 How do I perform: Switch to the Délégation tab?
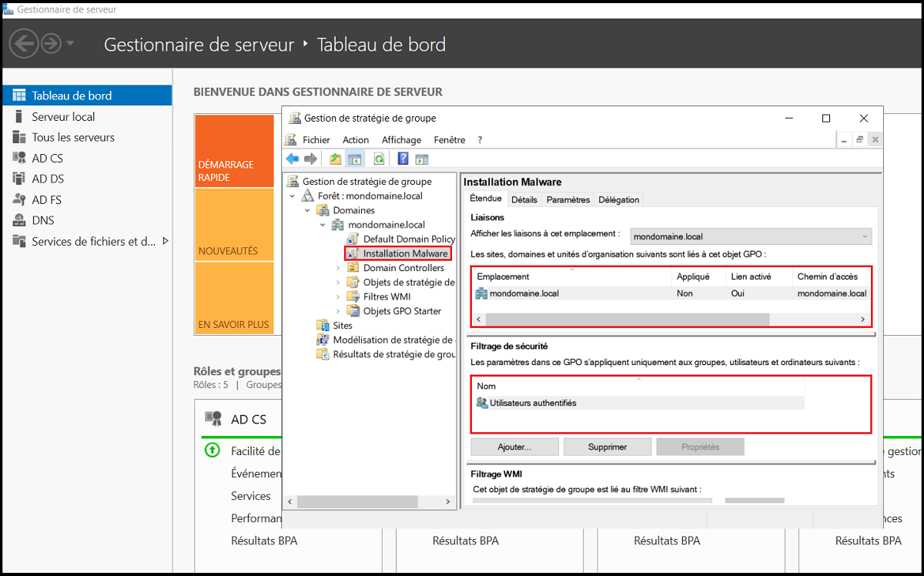(x=618, y=199)
